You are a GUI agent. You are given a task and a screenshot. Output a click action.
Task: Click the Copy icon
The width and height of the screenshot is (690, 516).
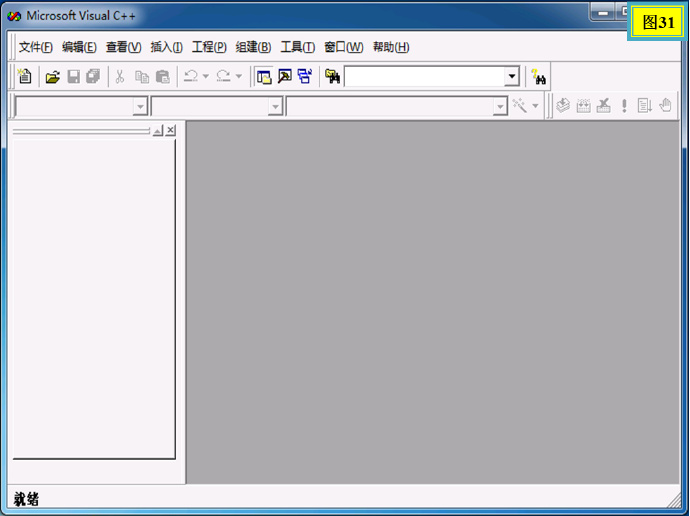[x=142, y=77]
